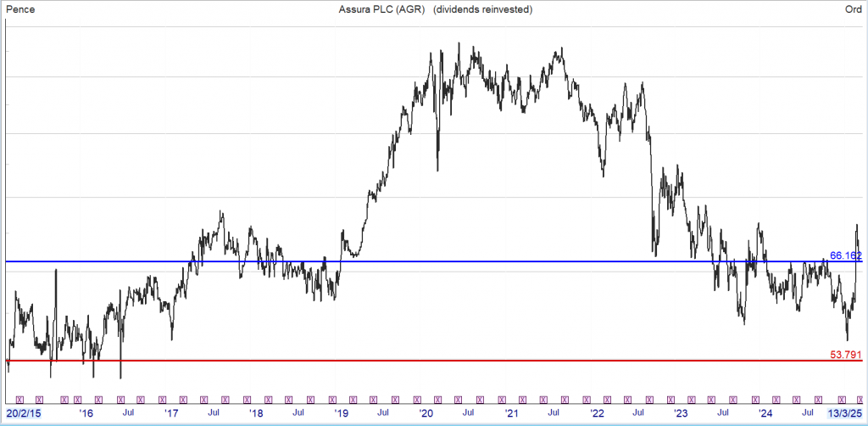
Task: Select the second-to-last dividend X marker
Action: pos(842,398)
